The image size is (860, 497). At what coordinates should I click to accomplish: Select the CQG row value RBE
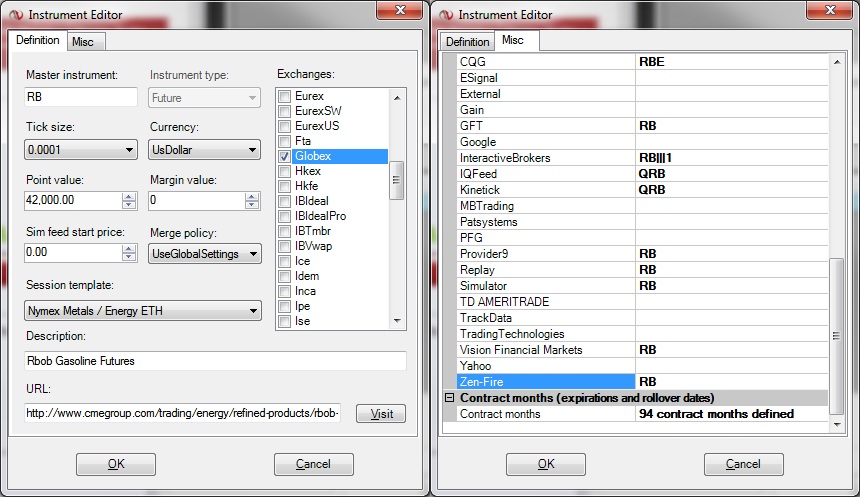[732, 62]
